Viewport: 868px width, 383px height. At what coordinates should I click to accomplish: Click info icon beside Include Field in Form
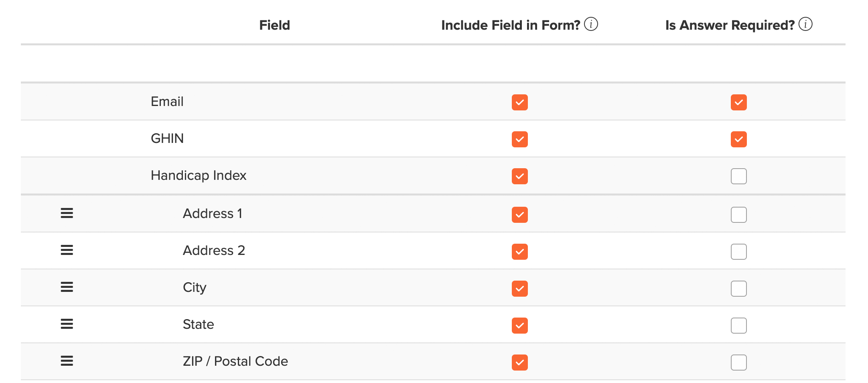591,24
